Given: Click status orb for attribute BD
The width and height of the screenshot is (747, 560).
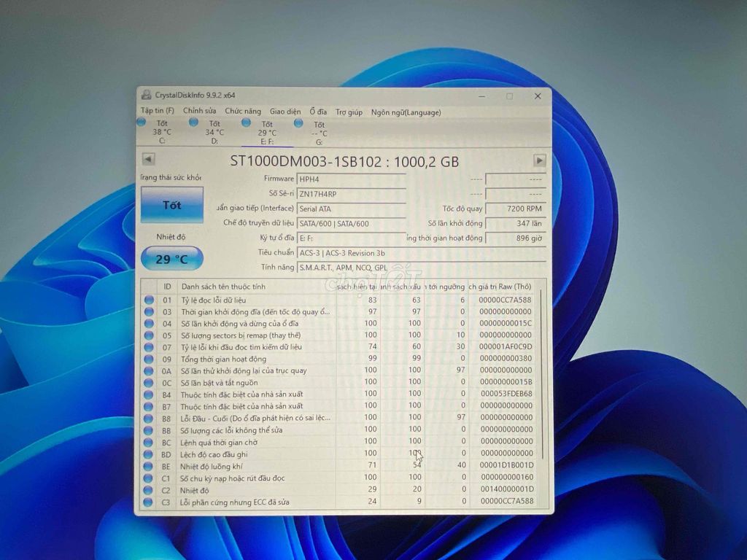Looking at the screenshot, I should point(148,454).
